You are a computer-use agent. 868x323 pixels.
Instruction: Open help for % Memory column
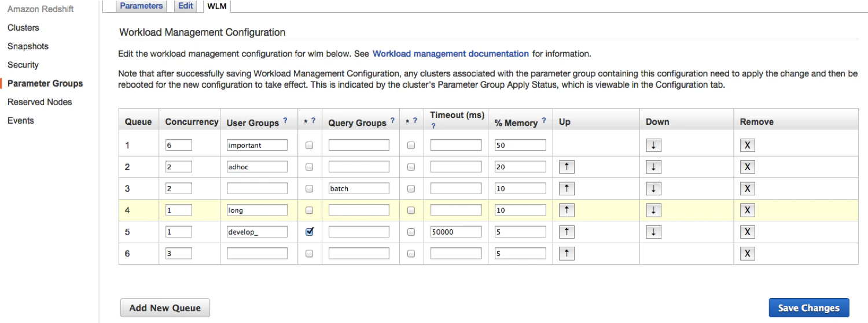[x=543, y=121]
